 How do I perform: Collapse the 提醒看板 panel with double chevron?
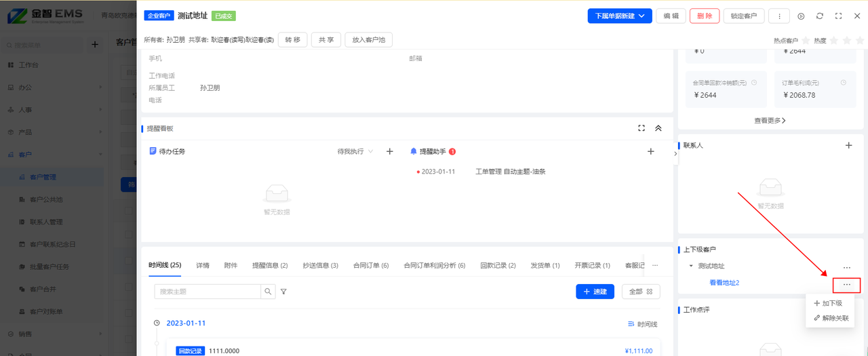click(x=658, y=128)
